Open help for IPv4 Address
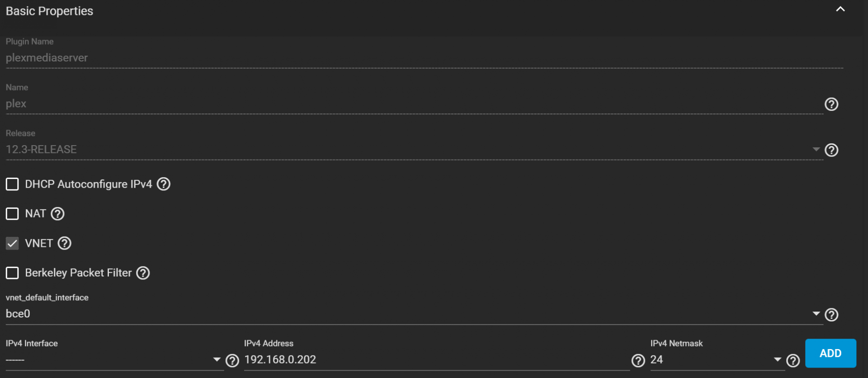This screenshot has height=378, width=868. tap(638, 361)
